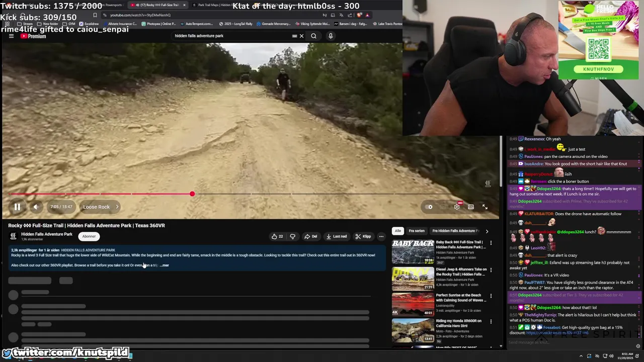This screenshot has height=362, width=644.
Task: Enter fullscreen mode in the player
Action: tap(485, 207)
